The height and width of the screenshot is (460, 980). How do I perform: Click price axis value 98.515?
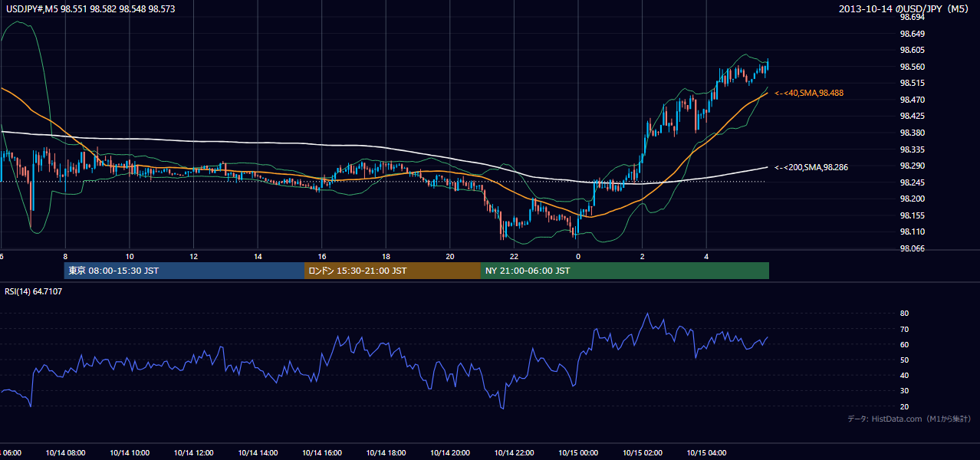[912, 83]
